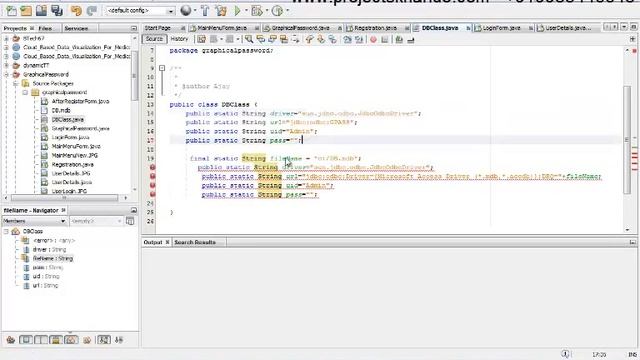The width and height of the screenshot is (640, 360).
Task: Click the Debug Project icon
Action: [257, 11]
